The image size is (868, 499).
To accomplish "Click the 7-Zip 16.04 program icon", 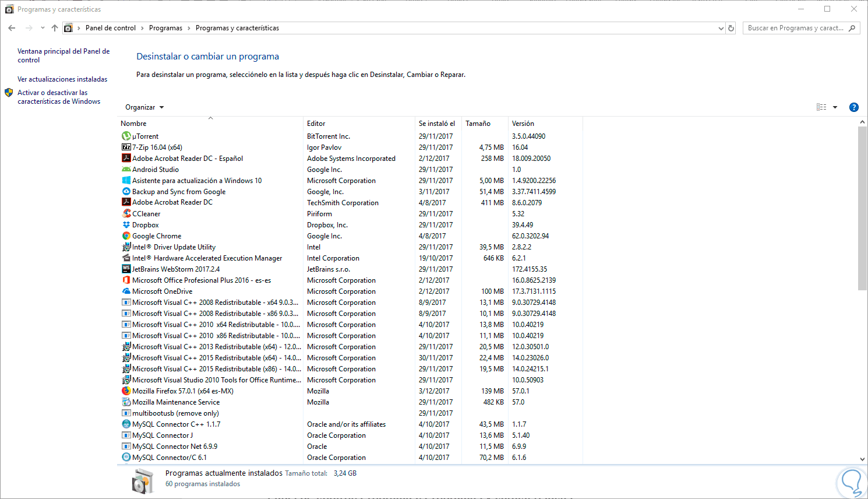I will (x=126, y=147).
